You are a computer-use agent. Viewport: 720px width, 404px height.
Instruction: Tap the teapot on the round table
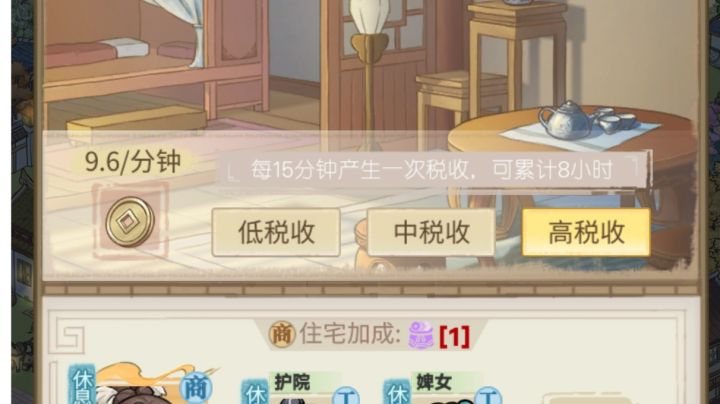566,119
